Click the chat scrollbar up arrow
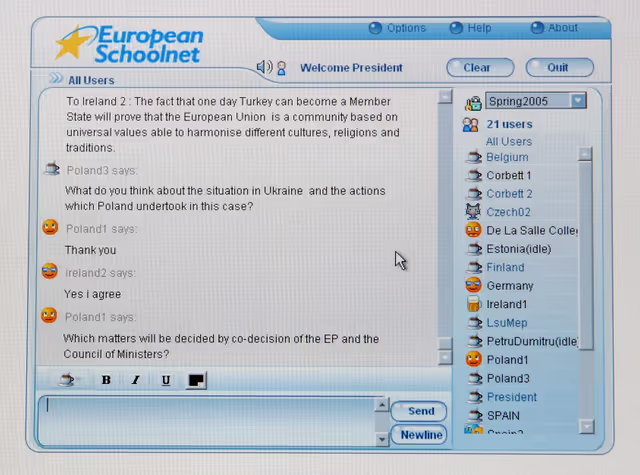640x475 pixels. click(445, 97)
